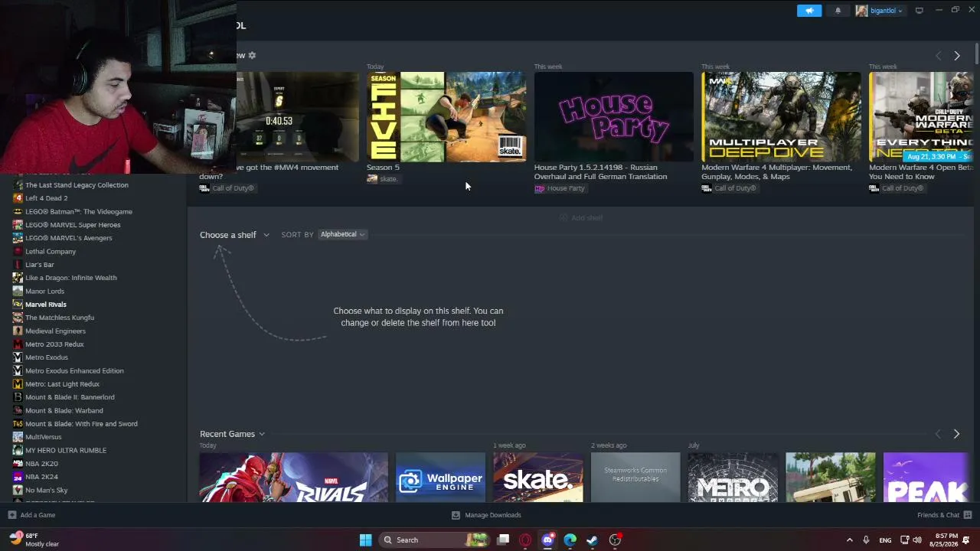Select Mount & Blade: Warband
This screenshot has height=551, width=980.
click(x=64, y=411)
